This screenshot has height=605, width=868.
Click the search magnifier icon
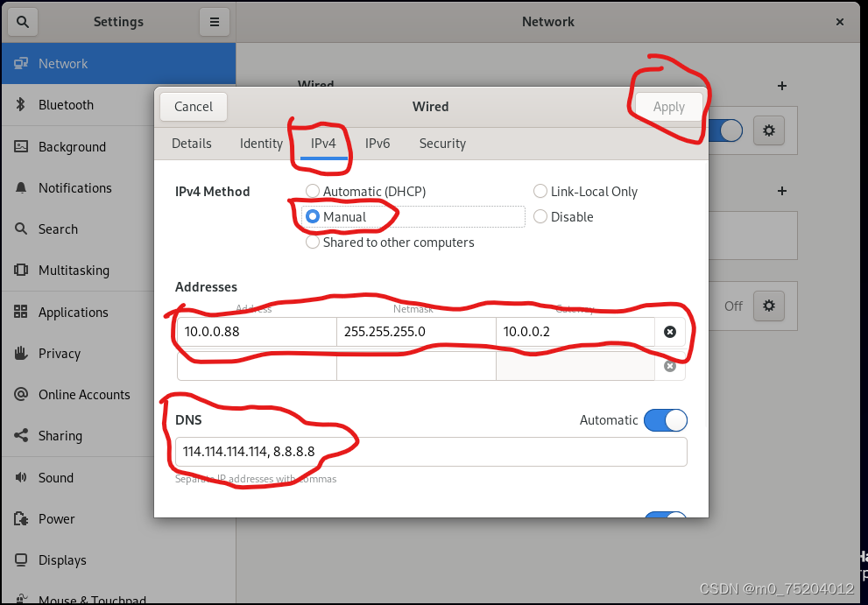[x=22, y=21]
